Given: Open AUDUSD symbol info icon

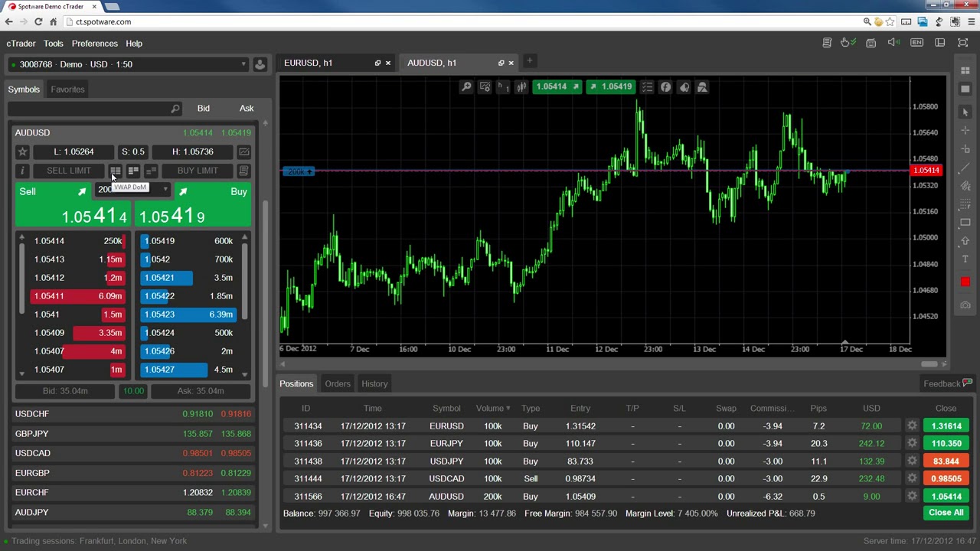Looking at the screenshot, I should click(22, 171).
